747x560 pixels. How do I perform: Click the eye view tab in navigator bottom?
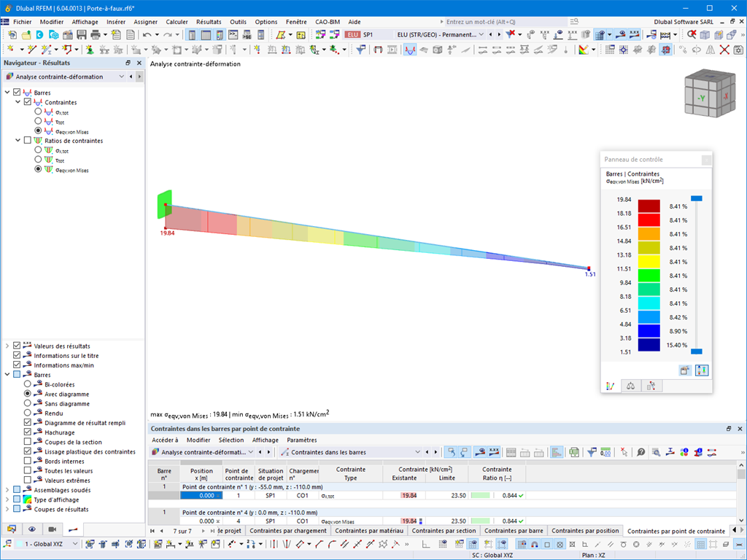[32, 529]
